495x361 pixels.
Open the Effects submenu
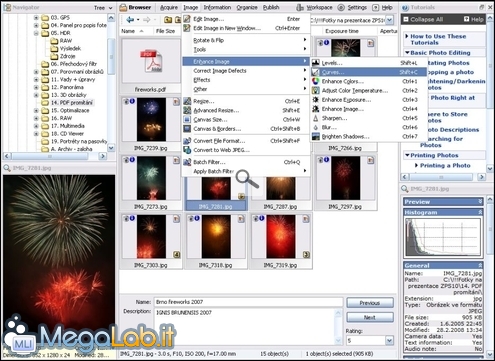(x=246, y=80)
